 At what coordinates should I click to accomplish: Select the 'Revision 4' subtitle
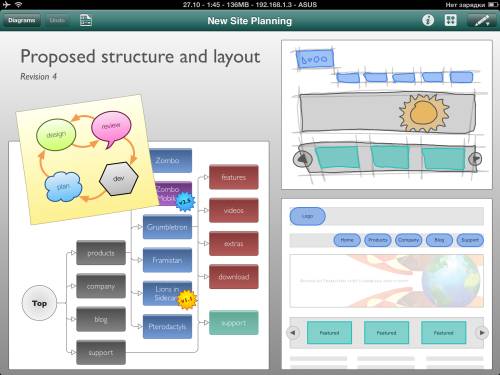(38, 76)
